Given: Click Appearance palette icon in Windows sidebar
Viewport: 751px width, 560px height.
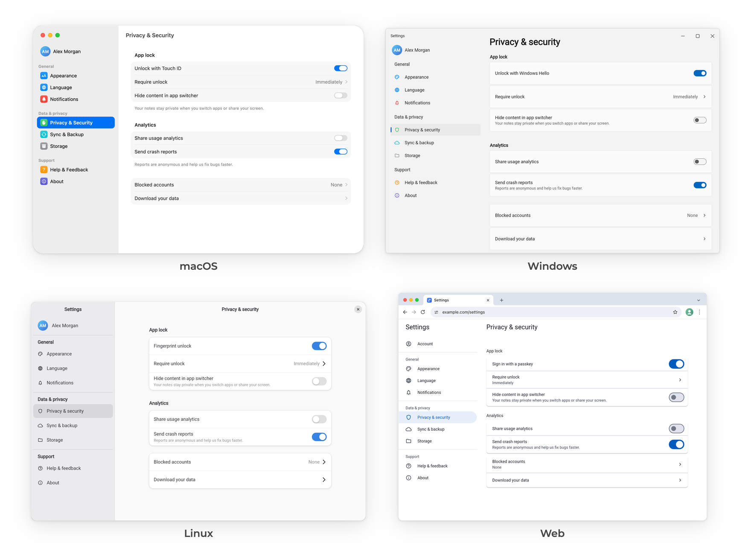Looking at the screenshot, I should click(x=397, y=77).
